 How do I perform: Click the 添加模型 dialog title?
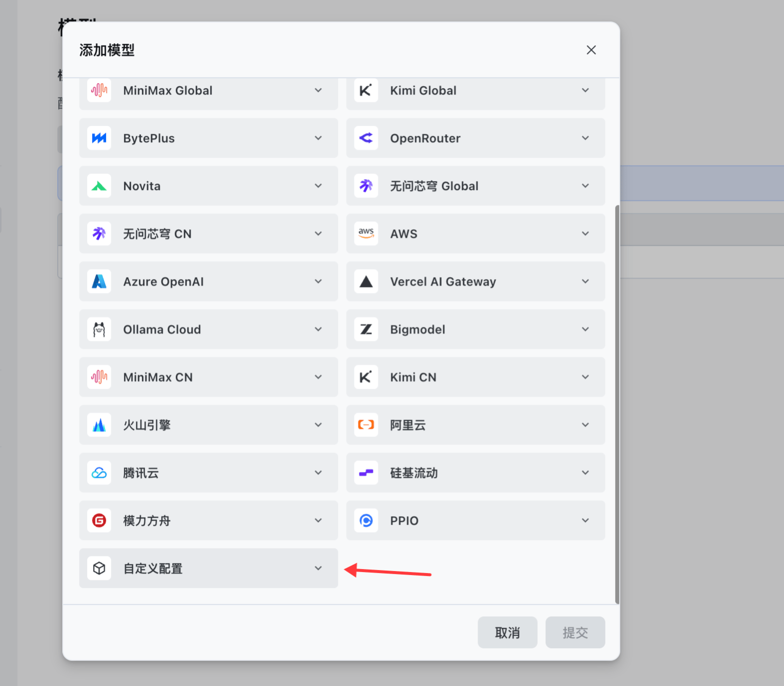pos(107,50)
